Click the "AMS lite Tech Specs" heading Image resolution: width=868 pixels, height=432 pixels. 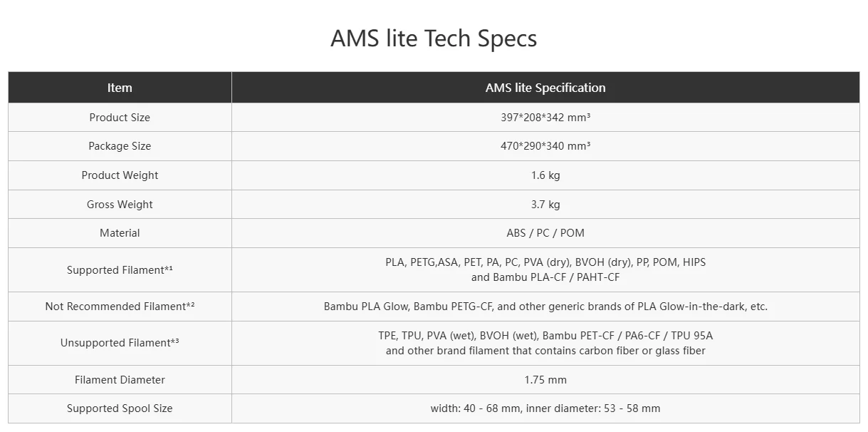point(434,38)
